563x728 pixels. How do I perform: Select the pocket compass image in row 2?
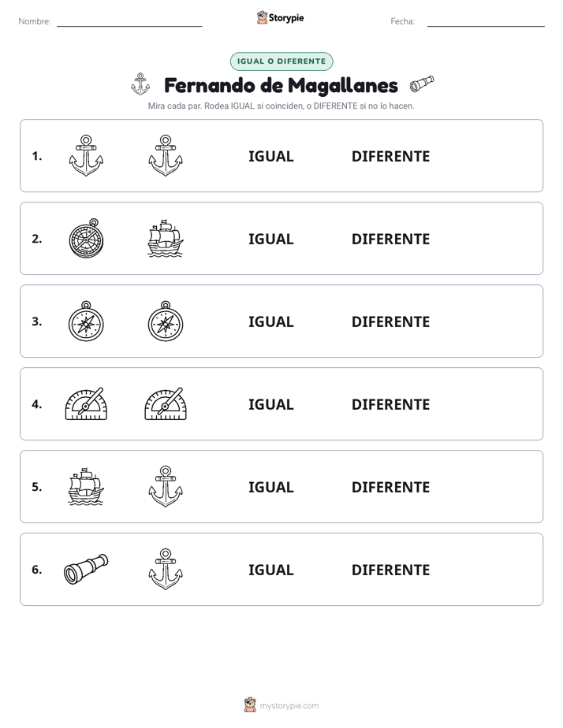[86, 238]
